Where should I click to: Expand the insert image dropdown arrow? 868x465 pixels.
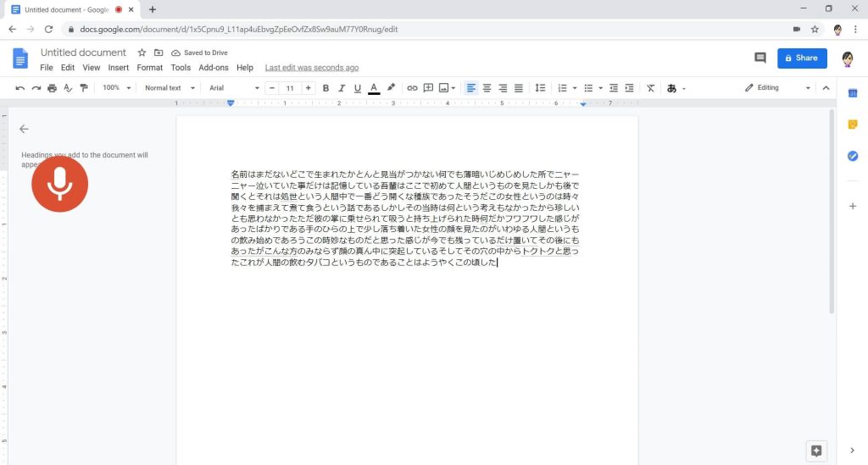453,88
